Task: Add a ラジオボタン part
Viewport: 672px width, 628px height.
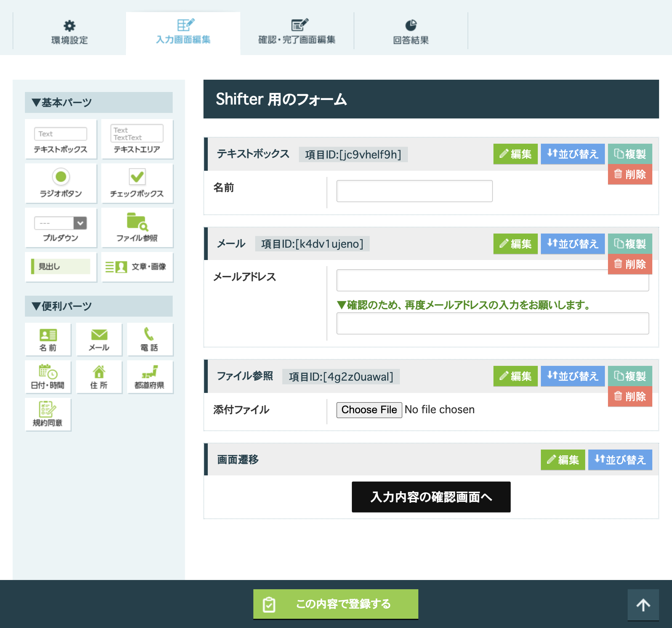Action: coord(61,183)
